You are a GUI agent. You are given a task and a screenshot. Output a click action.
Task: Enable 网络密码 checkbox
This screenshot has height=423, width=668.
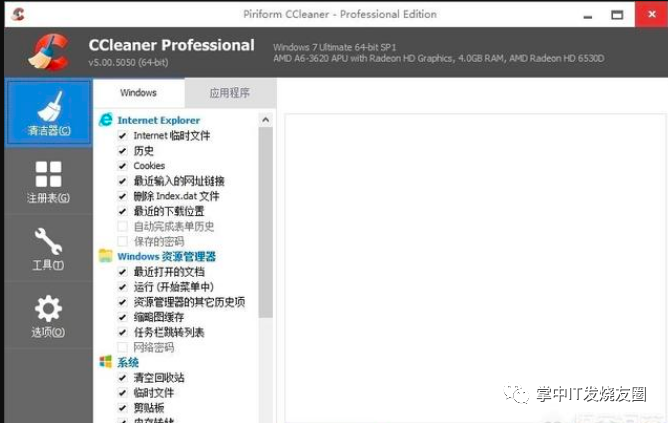(x=122, y=347)
